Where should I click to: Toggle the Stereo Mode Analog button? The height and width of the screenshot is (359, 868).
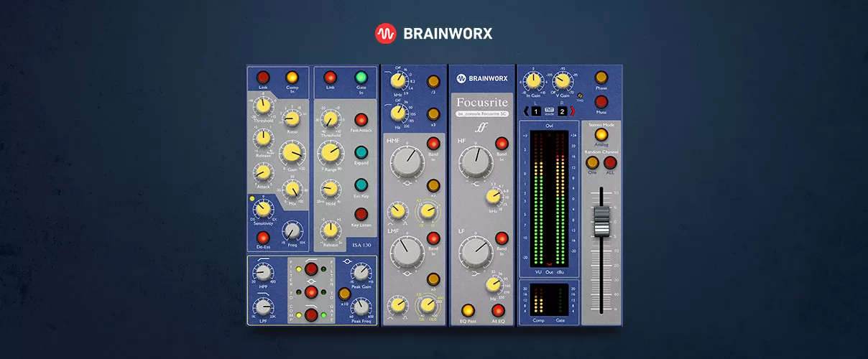pos(601,134)
